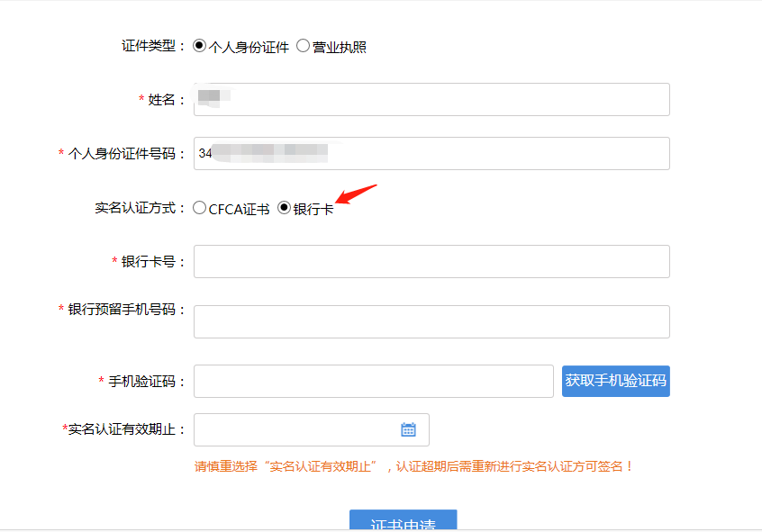Click the orange 请慎重选择 warning notice
The width and height of the screenshot is (762, 532).
414,466
